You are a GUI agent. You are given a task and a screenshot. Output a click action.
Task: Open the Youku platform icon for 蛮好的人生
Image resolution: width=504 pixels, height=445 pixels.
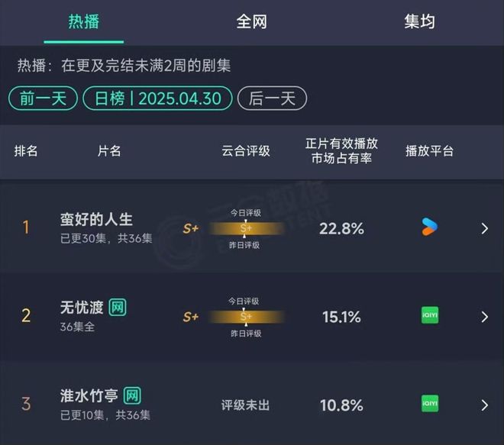[429, 227]
